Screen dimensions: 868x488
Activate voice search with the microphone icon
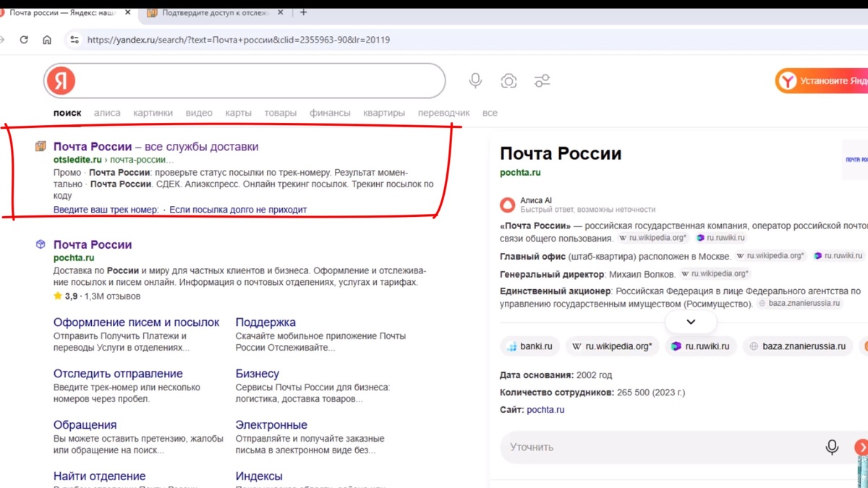475,80
